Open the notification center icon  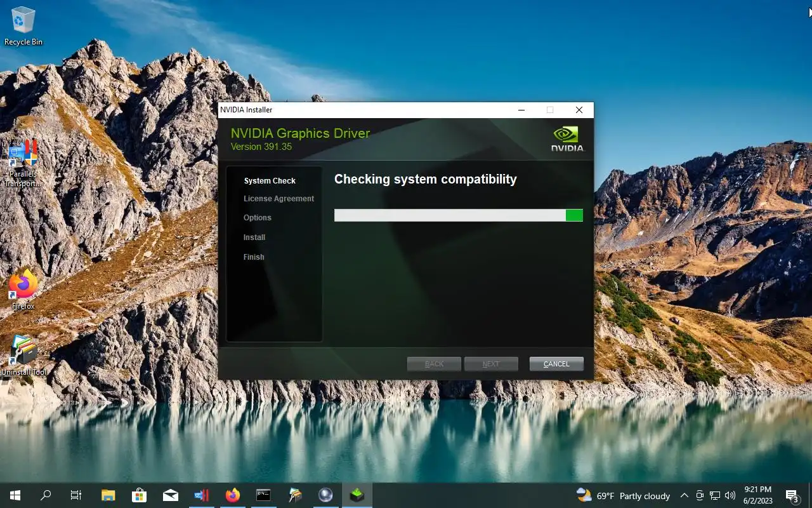[x=792, y=496]
